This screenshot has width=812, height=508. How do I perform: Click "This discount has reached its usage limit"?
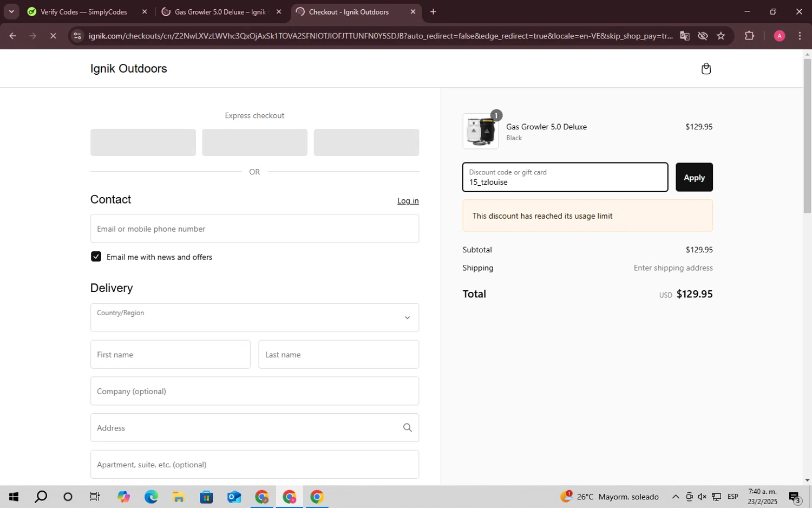(x=542, y=216)
